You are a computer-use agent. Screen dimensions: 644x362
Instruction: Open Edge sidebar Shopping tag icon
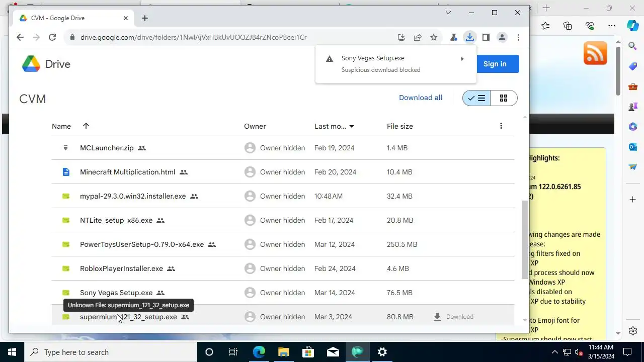pyautogui.click(x=633, y=66)
